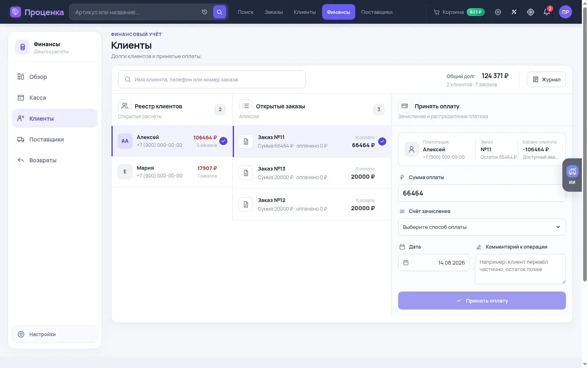Focus the client search field
This screenshot has height=368, width=588.
coord(212,79)
